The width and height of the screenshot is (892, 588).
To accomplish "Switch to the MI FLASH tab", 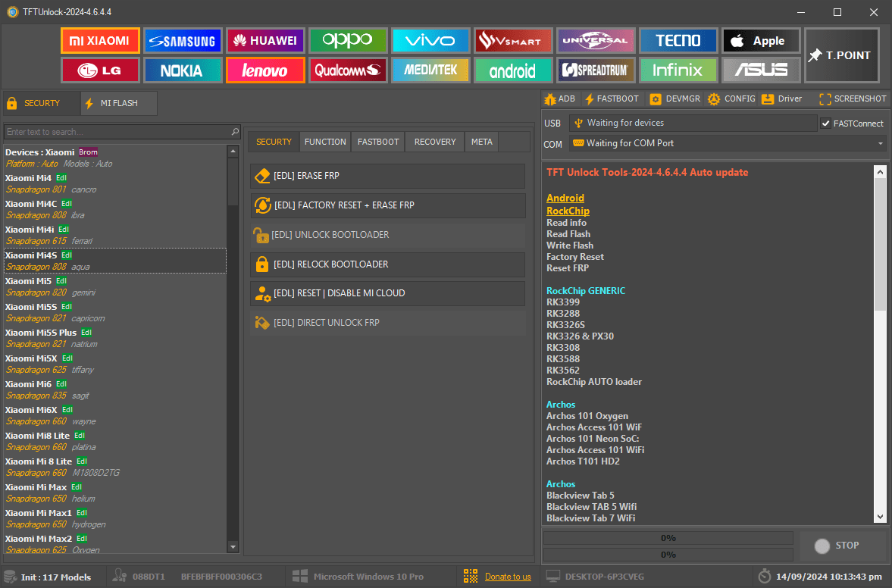I will pyautogui.click(x=118, y=103).
